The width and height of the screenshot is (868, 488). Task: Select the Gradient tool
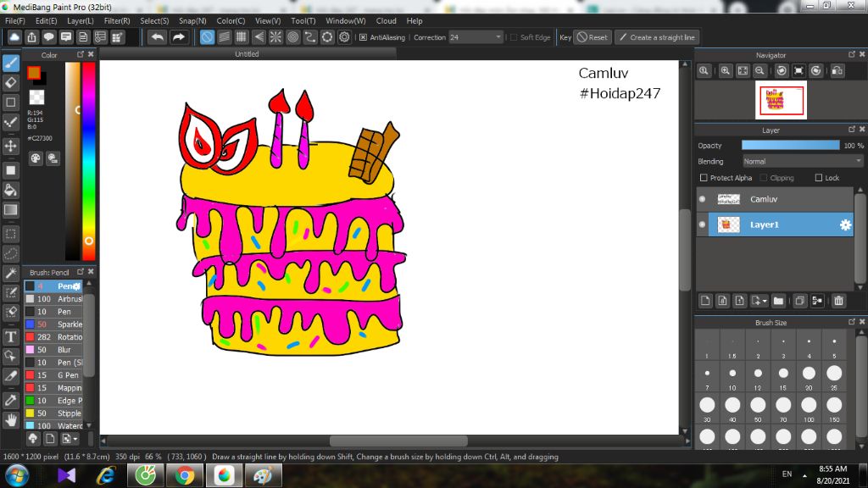(x=10, y=210)
